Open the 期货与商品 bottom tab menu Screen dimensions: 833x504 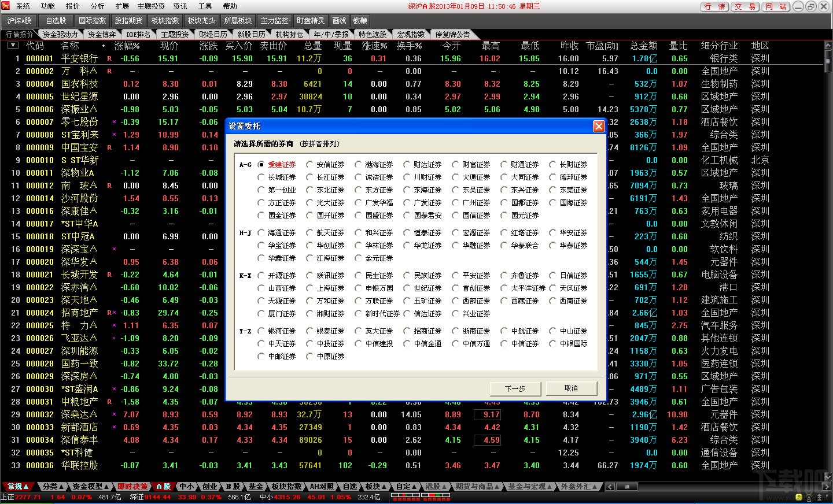[477, 487]
